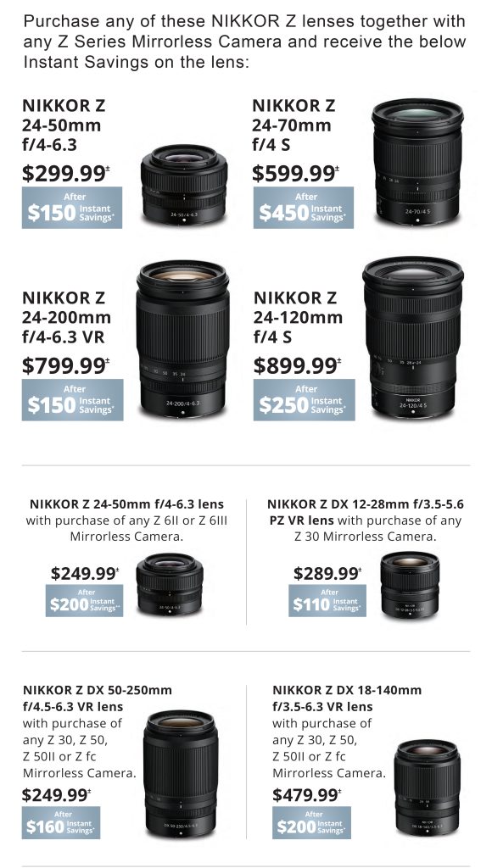Open the DX 12-28mm PZ VR lens image

(410, 585)
